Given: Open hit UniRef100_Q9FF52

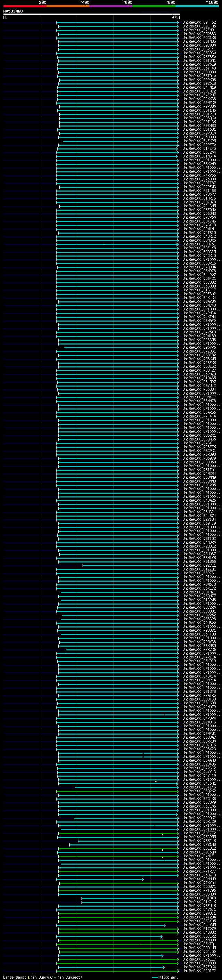Looking at the screenshot, I should pyautogui.click(x=199, y=23).
